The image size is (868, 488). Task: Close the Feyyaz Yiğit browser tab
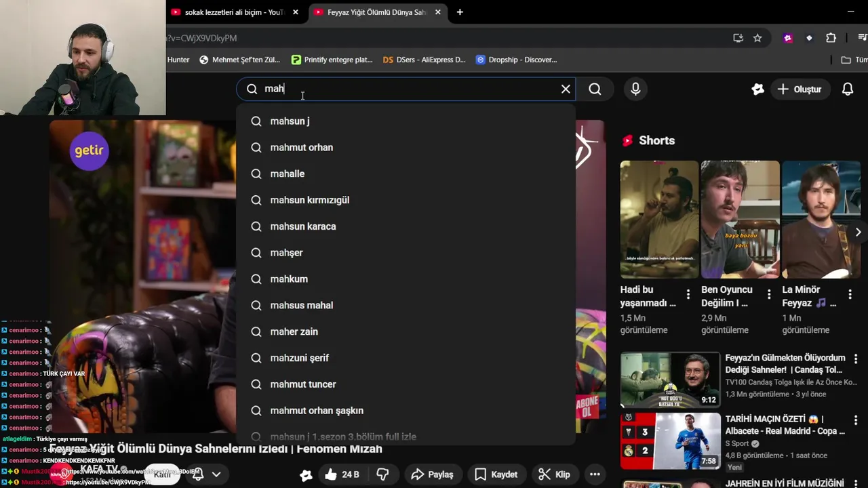[437, 12]
